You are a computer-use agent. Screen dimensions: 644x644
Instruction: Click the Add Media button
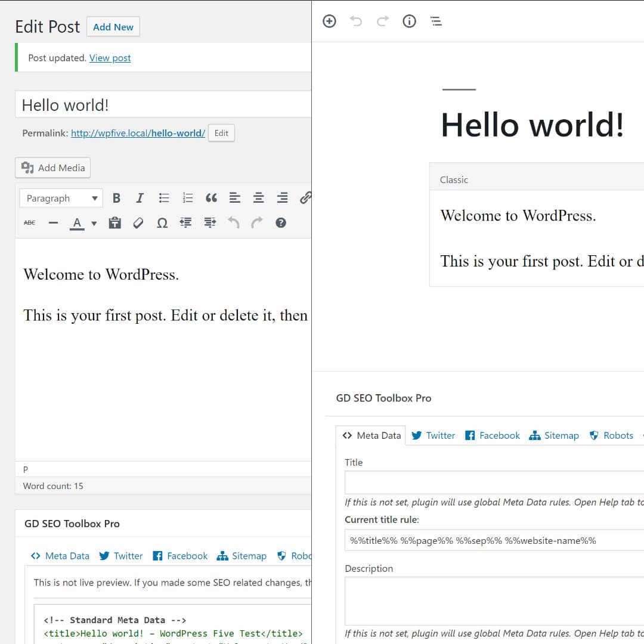point(52,168)
